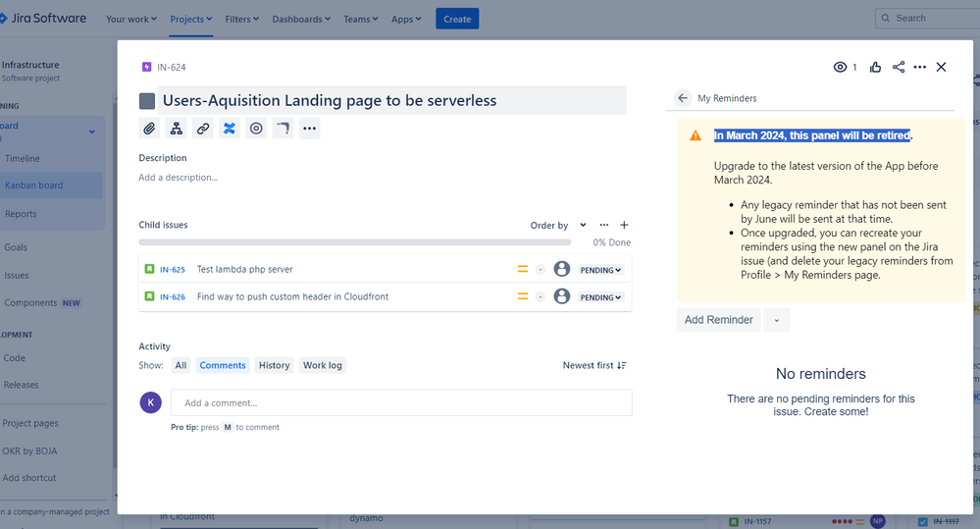Open the Dashboards dropdown menu

tap(301, 20)
